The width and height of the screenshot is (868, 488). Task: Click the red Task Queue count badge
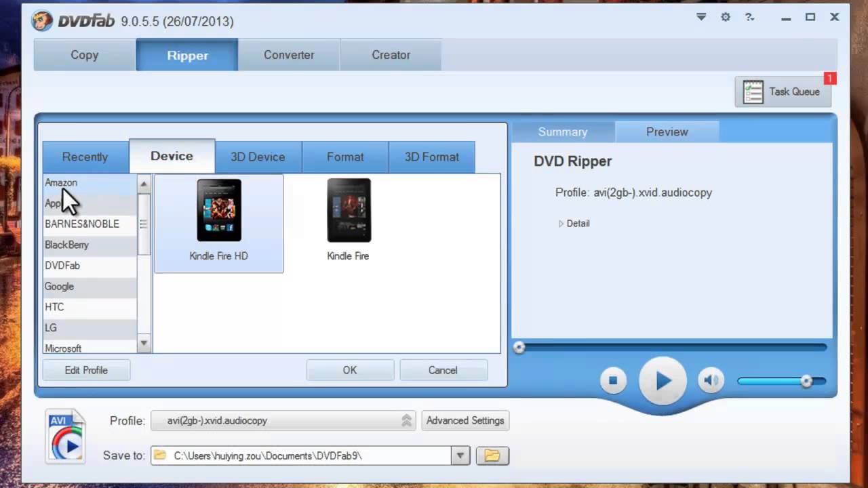tap(830, 78)
